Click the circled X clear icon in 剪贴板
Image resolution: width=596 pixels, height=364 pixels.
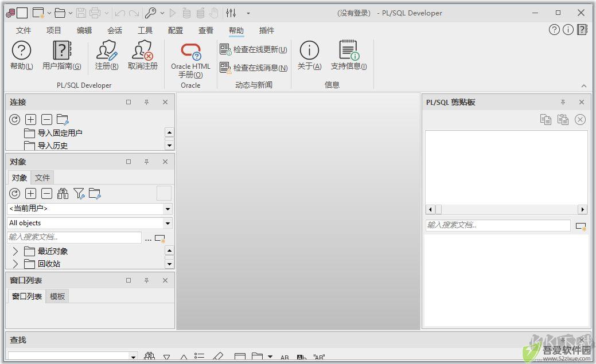[580, 120]
